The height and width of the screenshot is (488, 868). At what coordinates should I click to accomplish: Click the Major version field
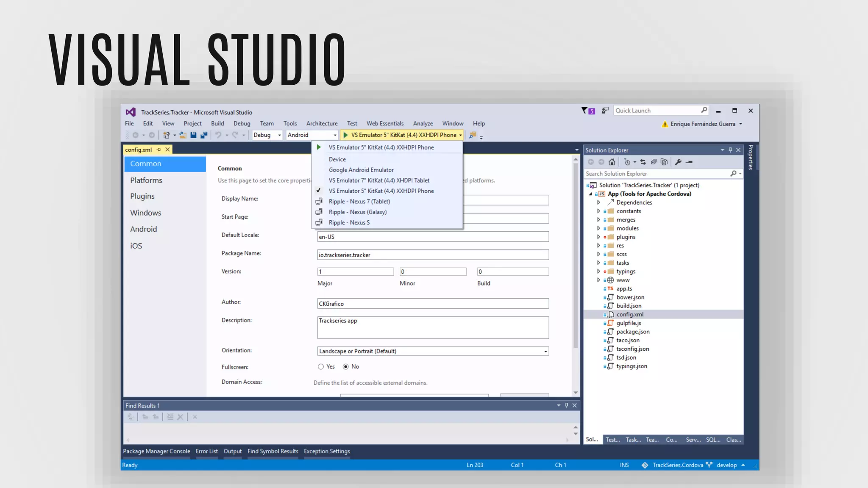click(x=356, y=272)
